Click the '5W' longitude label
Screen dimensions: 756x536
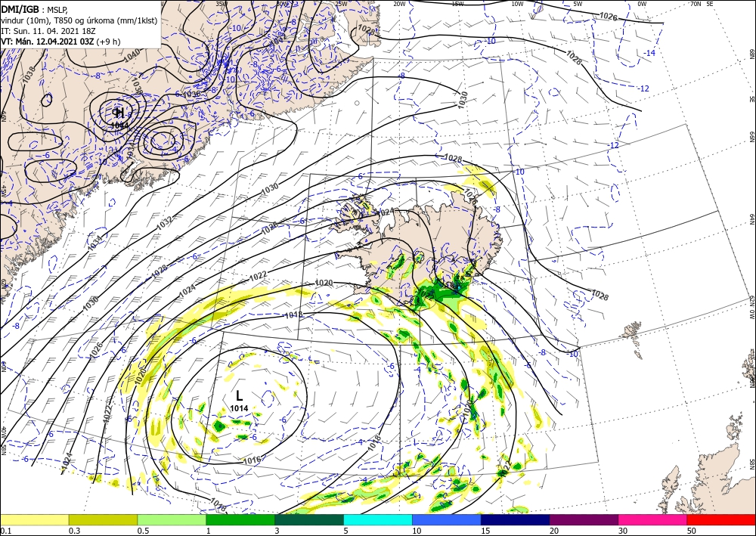(578, 4)
